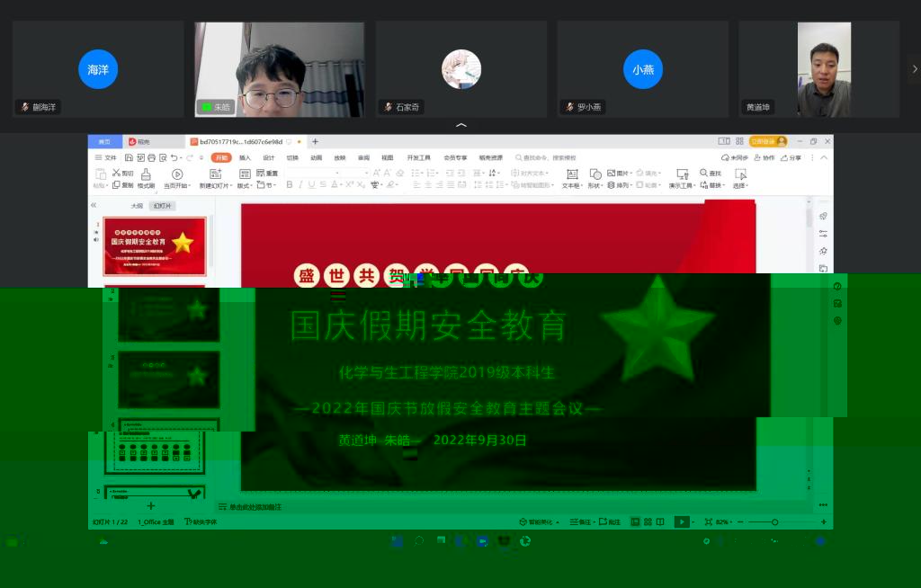
Task: Switch to Normal view in status bar
Action: (635, 521)
